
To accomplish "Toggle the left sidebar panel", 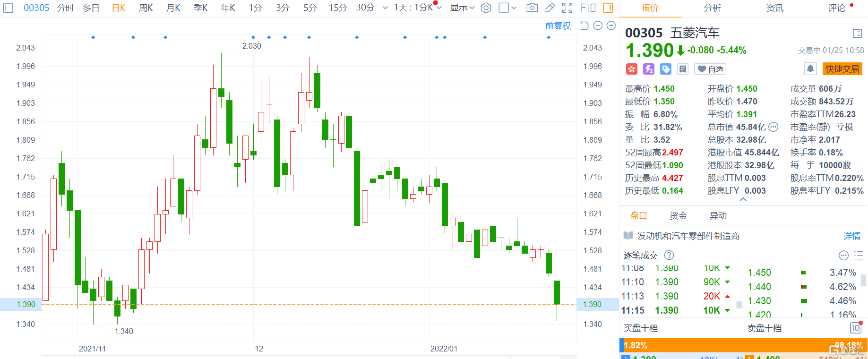I will coord(9,8).
